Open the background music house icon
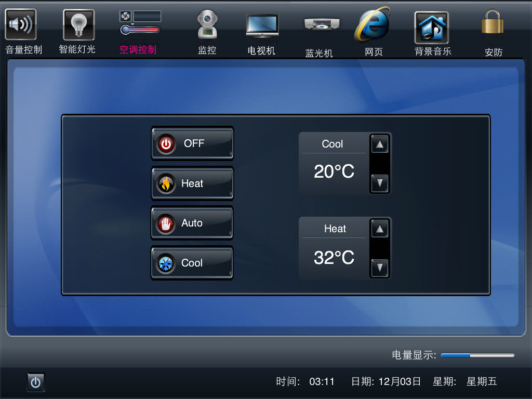This screenshot has width=532, height=399. coord(432,28)
